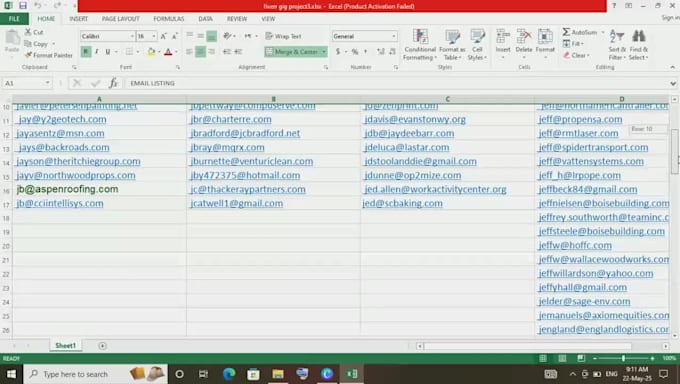Expand the Merge & Center dropdown arrow
Screen dimensions: 680x384
(x=324, y=52)
